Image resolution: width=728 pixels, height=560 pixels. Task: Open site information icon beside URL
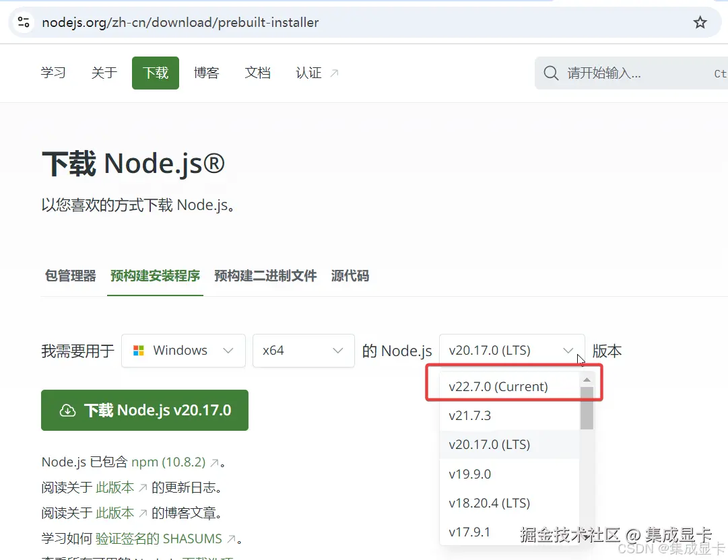point(24,22)
